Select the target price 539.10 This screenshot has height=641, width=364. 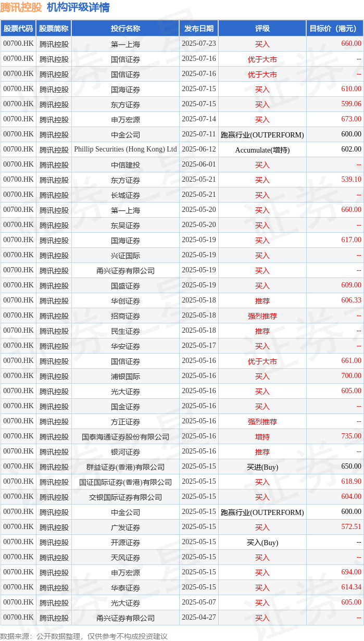[351, 180]
